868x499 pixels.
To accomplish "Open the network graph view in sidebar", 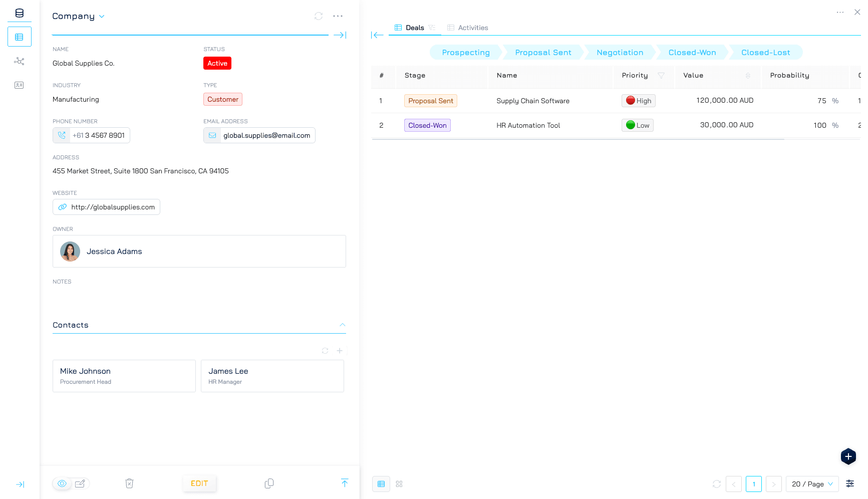I will pos(20,61).
